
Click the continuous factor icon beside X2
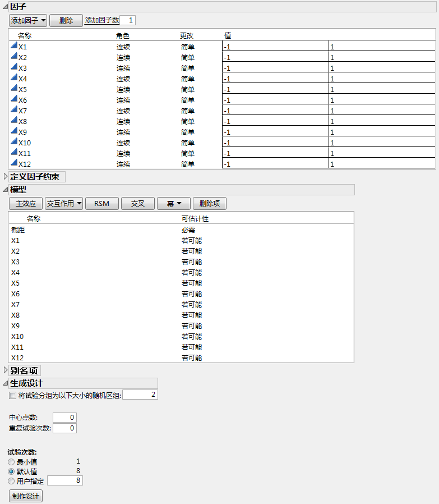pyautogui.click(x=14, y=56)
